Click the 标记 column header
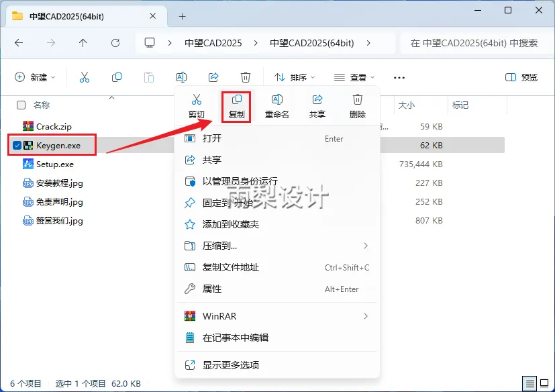This screenshot has height=392, width=555. (x=460, y=105)
